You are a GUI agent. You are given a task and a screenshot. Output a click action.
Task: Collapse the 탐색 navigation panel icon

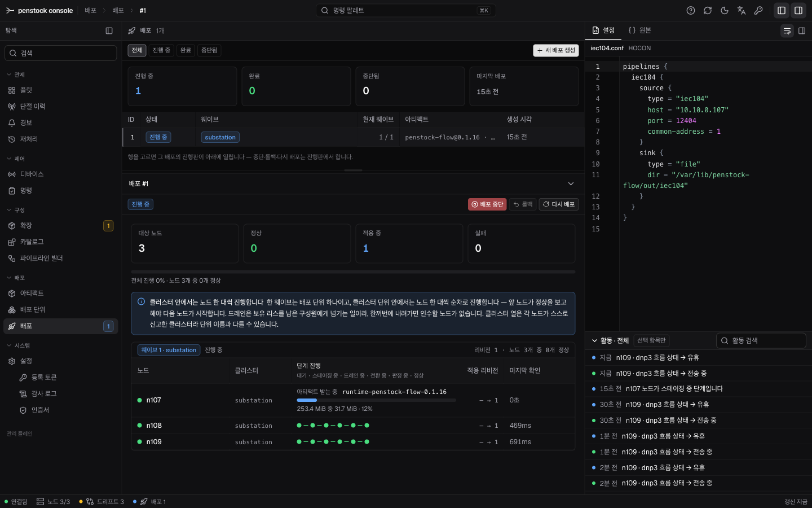click(x=109, y=30)
